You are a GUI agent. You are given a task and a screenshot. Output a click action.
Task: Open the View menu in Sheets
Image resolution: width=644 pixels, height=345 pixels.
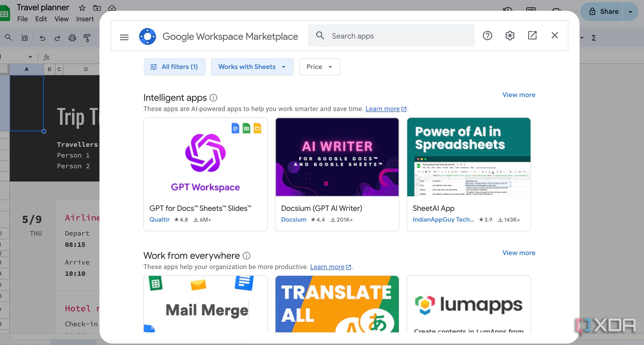(61, 19)
